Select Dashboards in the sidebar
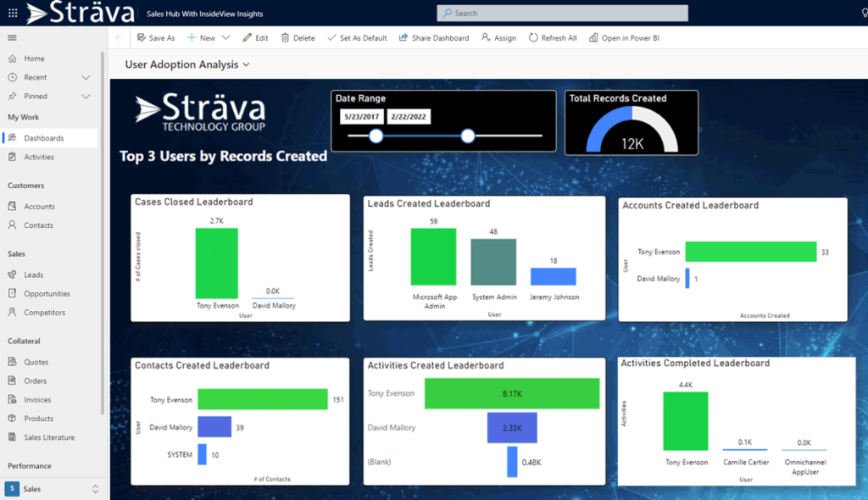 [x=43, y=138]
